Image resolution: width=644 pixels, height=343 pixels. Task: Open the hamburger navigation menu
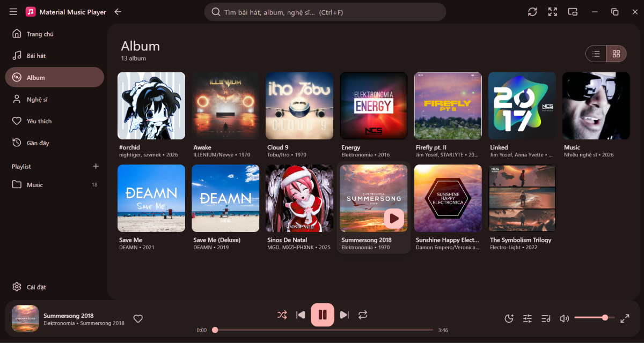pos(13,12)
